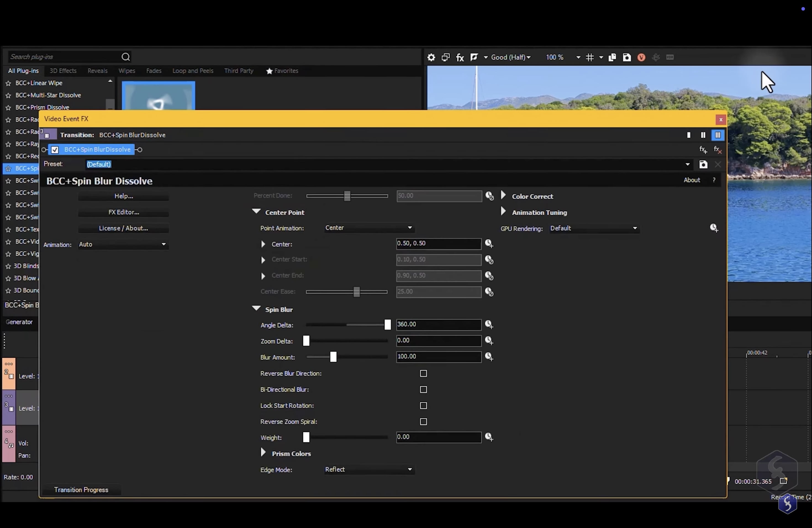Enable Reverse Blur Direction checkbox
812x528 pixels.
click(423, 373)
